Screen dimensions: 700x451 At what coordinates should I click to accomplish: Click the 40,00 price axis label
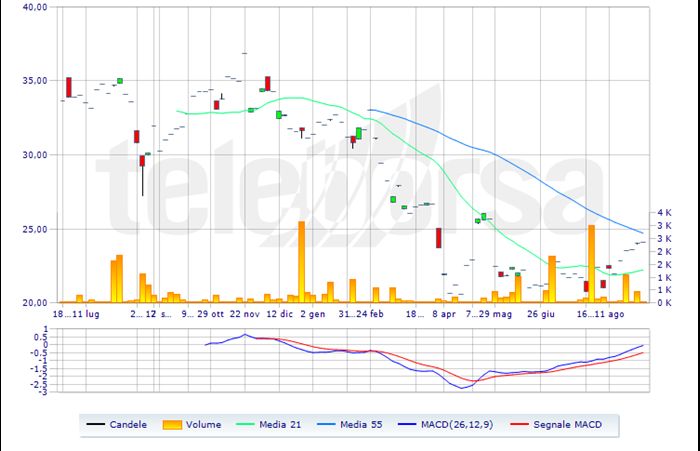click(x=35, y=7)
